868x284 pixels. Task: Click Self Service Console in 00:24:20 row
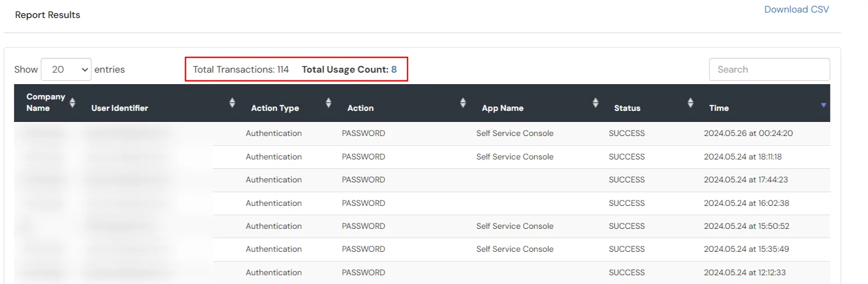514,133
